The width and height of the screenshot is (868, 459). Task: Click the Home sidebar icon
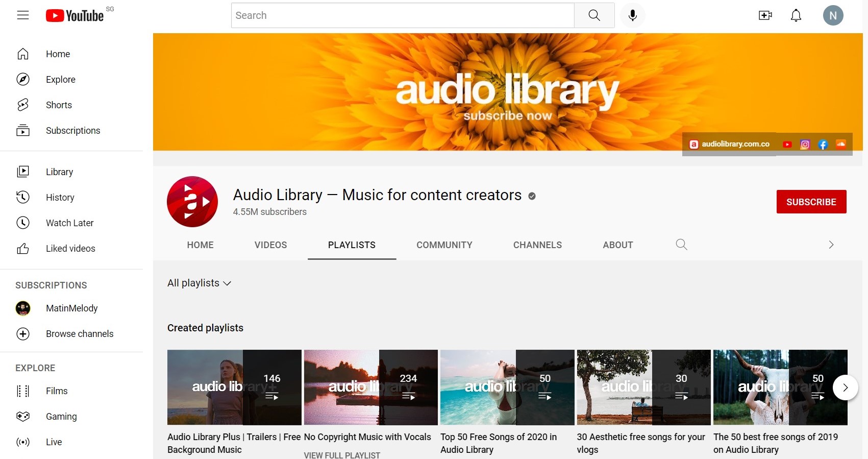pos(23,54)
